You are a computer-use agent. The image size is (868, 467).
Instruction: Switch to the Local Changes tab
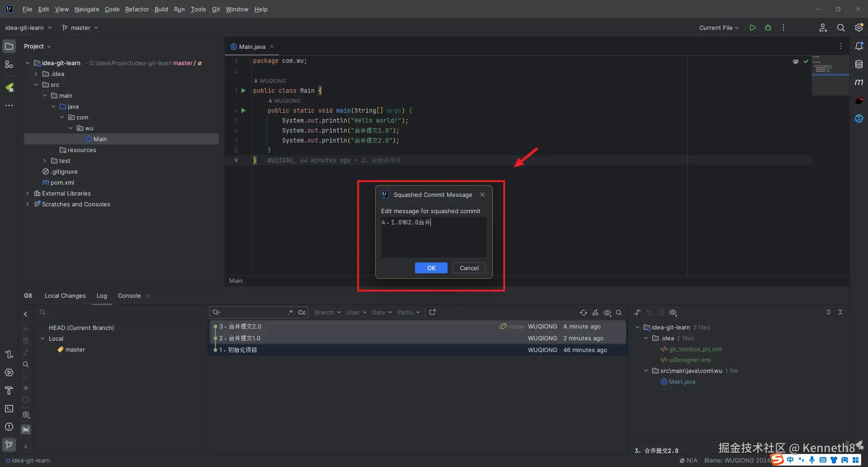pos(65,295)
